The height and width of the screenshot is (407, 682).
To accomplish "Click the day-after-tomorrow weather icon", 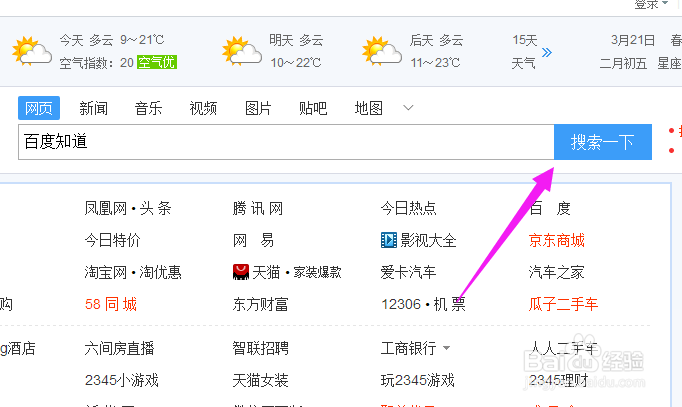I will (382, 52).
